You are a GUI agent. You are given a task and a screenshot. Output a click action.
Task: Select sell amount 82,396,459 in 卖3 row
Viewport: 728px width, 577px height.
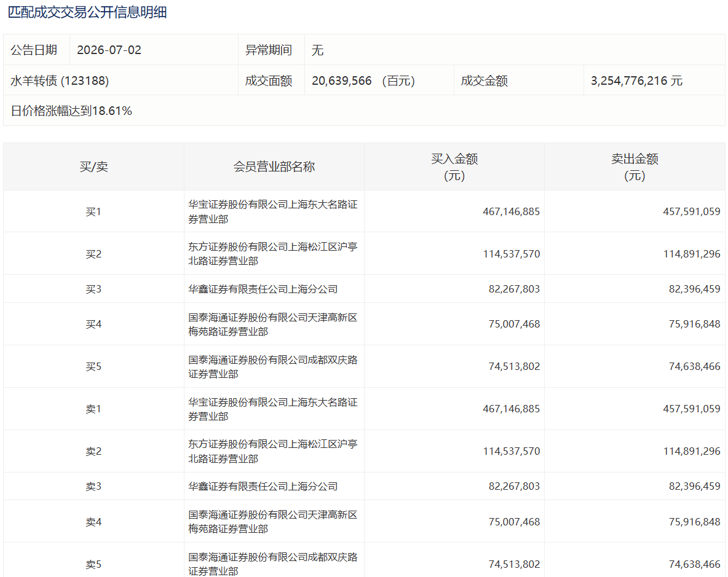point(695,486)
